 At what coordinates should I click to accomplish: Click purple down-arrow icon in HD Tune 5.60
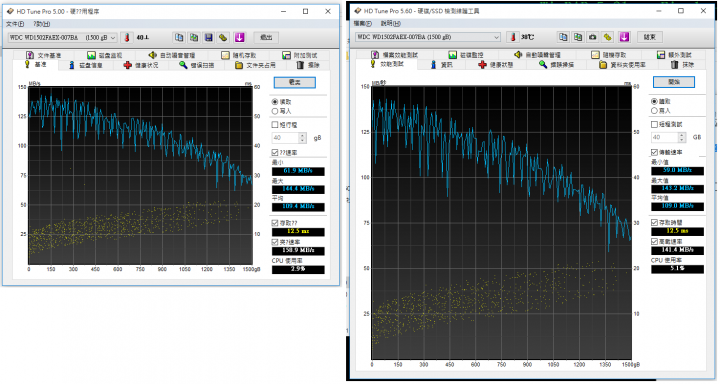click(624, 37)
